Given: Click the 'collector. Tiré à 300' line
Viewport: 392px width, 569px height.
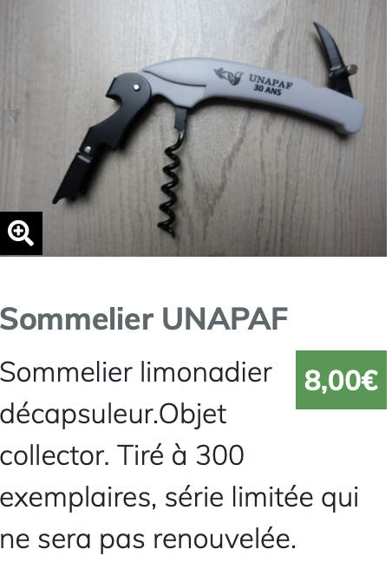Looking at the screenshot, I should pos(122,455).
